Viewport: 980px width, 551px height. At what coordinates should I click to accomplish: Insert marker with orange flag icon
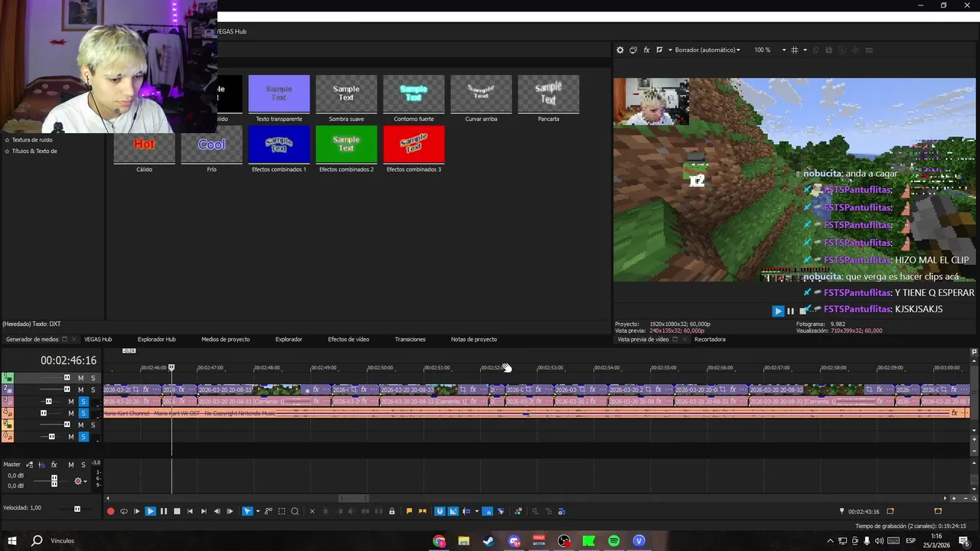click(x=409, y=511)
